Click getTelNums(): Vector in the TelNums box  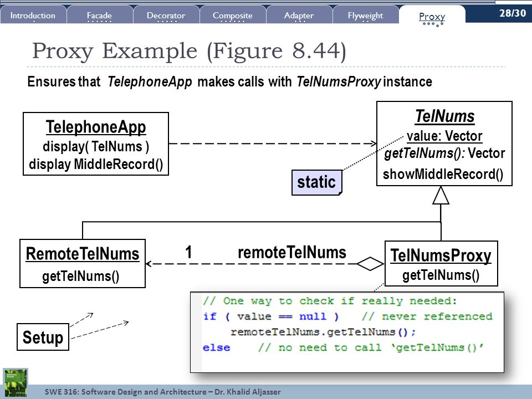pyautogui.click(x=444, y=154)
